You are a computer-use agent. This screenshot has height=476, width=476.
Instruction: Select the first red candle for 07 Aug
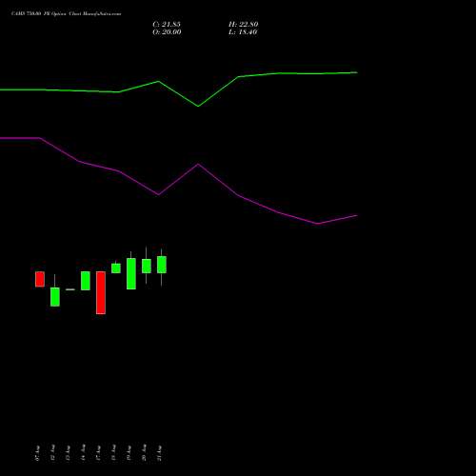coord(40,279)
